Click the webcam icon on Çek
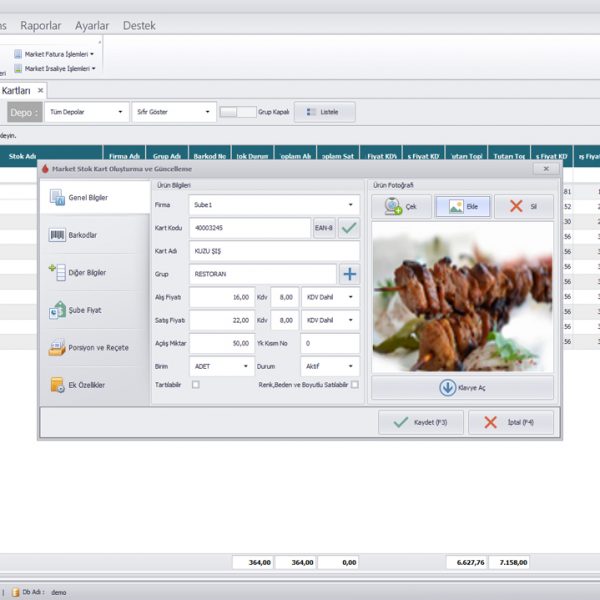This screenshot has width=600, height=600. [x=393, y=206]
